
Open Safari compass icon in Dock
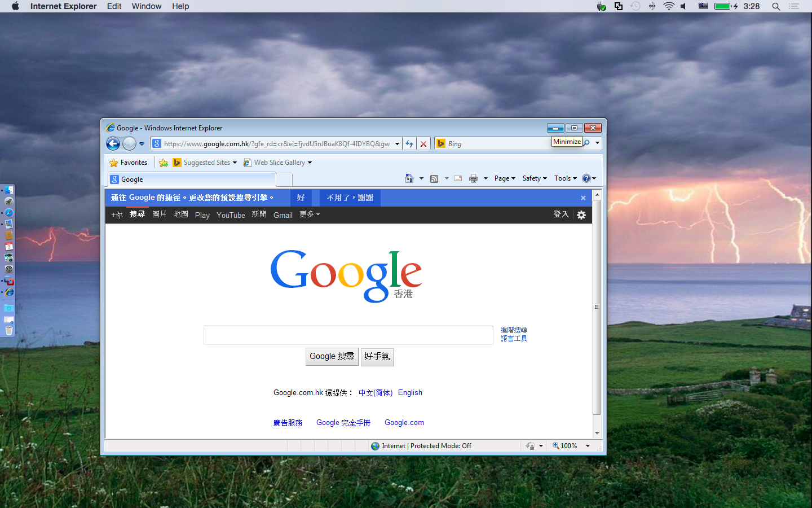click(9, 213)
